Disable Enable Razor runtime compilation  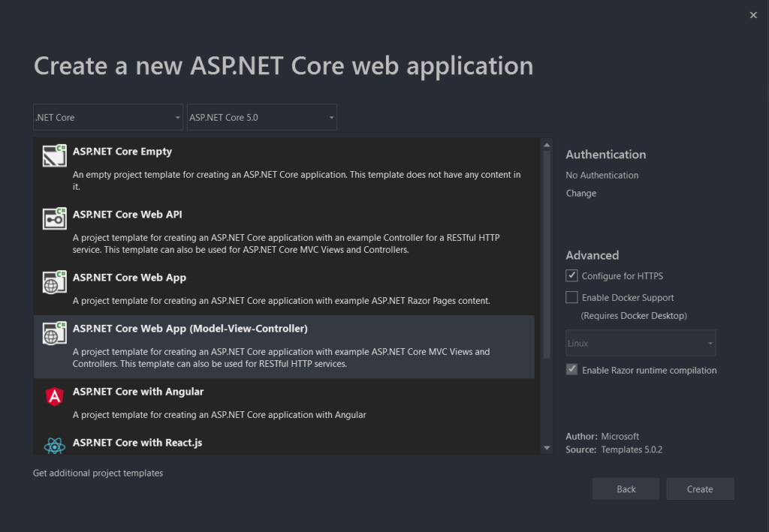point(571,368)
